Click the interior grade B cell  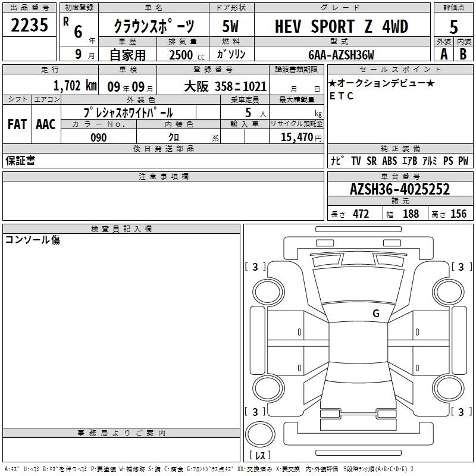(464, 54)
